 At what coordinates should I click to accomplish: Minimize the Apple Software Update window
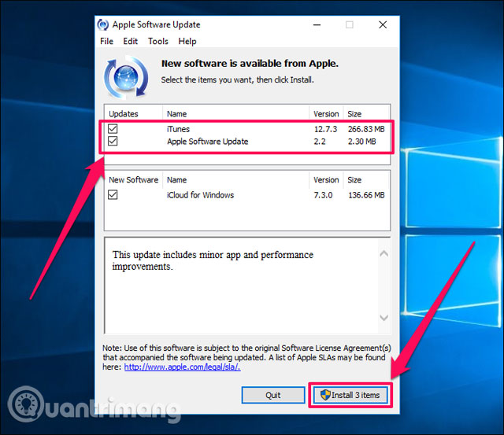click(317, 24)
